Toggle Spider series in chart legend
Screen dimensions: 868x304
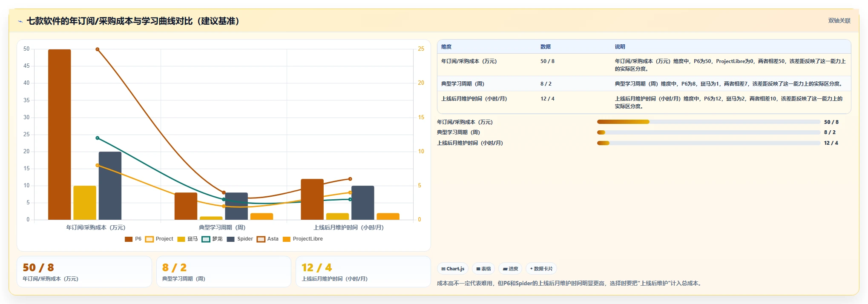click(x=240, y=239)
